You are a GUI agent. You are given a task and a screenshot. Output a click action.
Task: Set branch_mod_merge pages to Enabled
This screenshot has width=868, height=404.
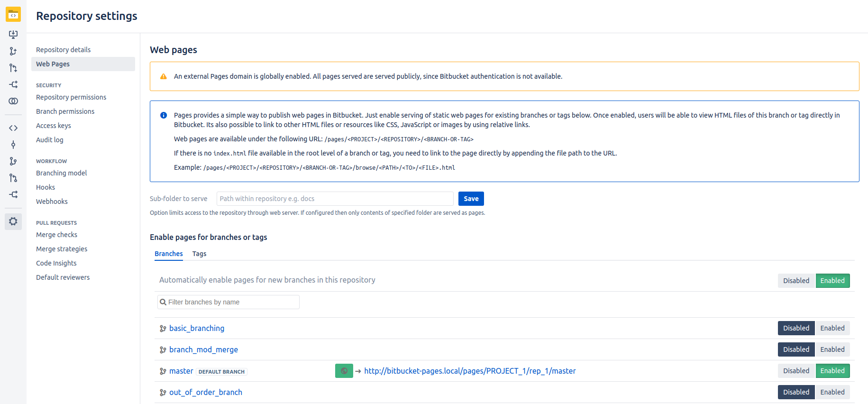tap(832, 349)
